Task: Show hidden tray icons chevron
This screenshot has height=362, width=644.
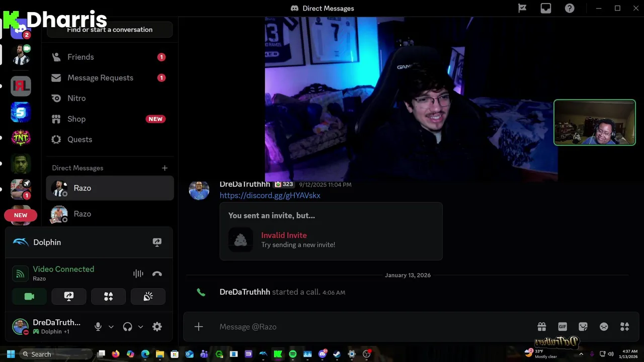Action: click(581, 354)
